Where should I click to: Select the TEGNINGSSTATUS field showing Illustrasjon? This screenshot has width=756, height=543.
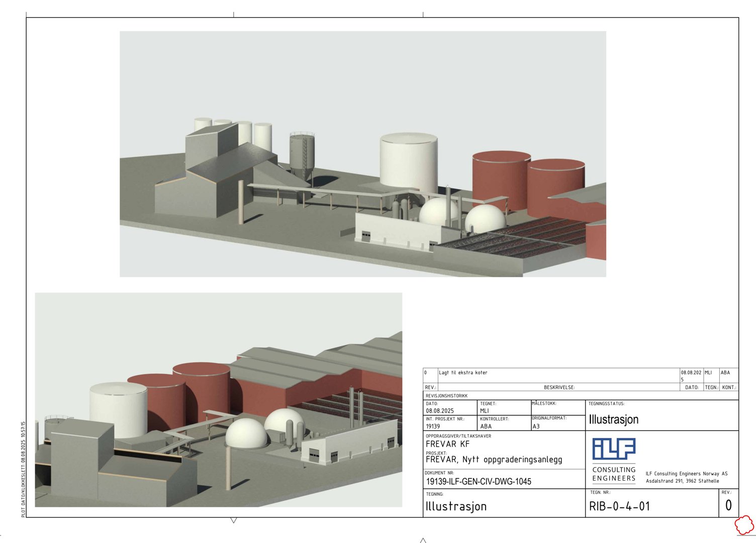[x=613, y=419]
